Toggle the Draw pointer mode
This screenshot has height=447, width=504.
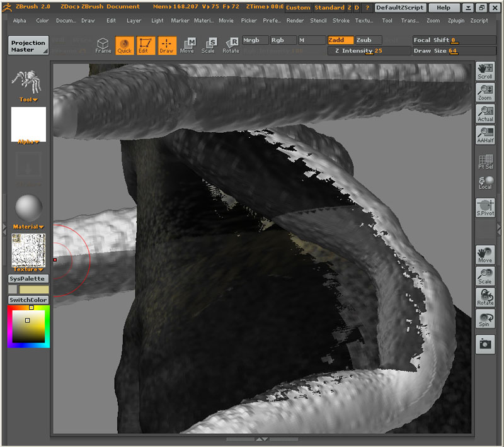click(x=167, y=45)
